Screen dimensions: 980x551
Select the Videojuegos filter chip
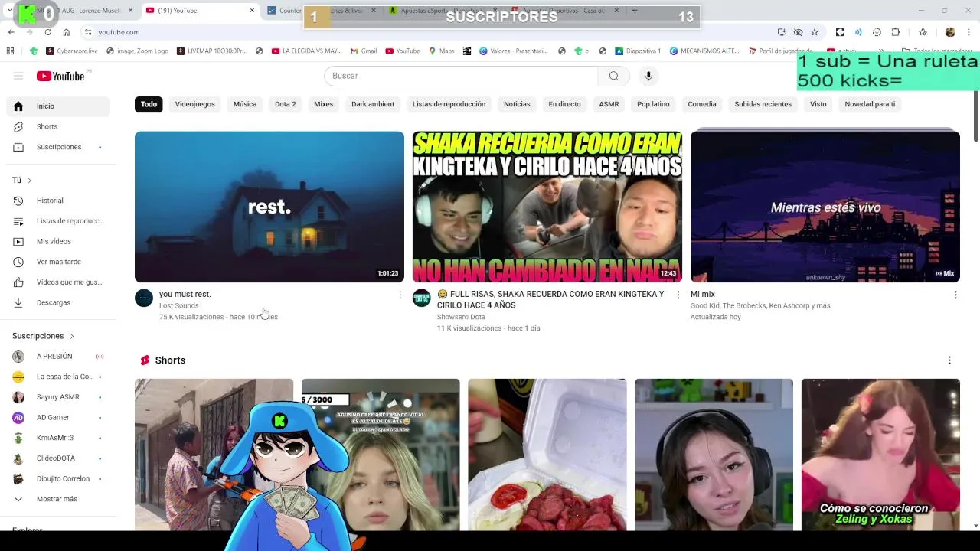click(195, 104)
